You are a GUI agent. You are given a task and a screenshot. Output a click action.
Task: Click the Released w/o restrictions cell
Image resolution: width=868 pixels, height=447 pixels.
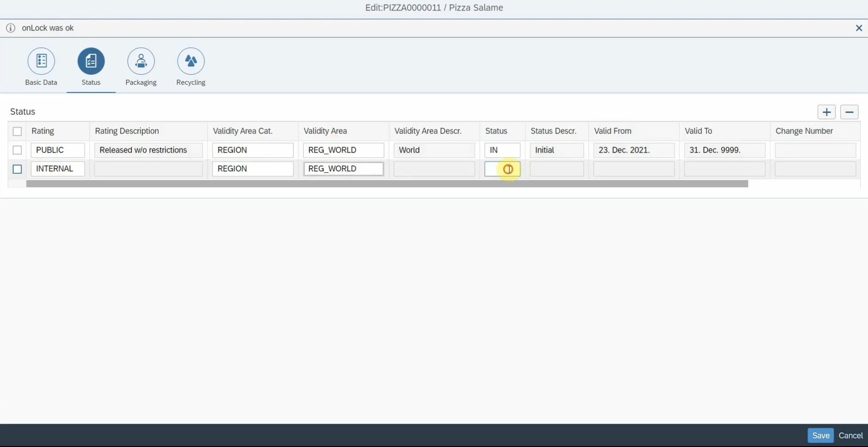(148, 150)
